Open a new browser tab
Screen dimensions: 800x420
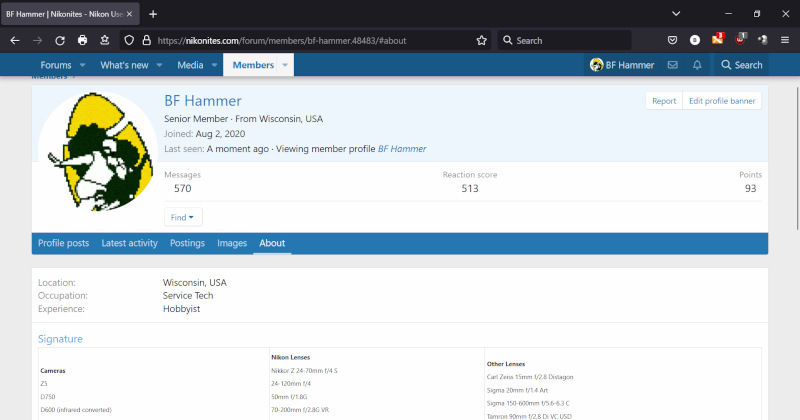pyautogui.click(x=153, y=14)
